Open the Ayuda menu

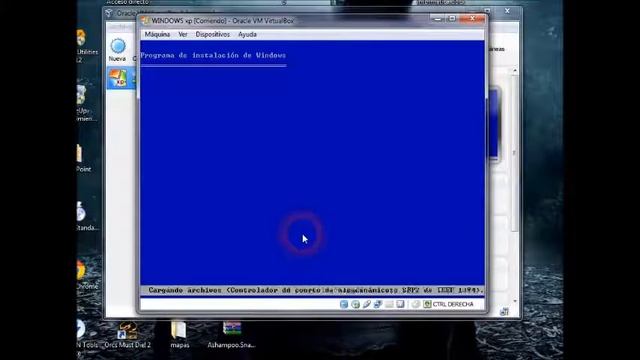247,34
